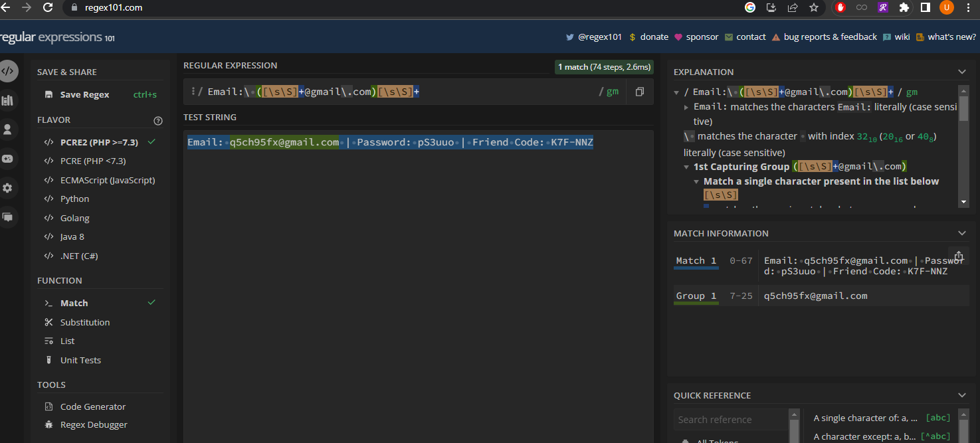Click contact link in header
This screenshot has height=443, width=980.
point(745,37)
